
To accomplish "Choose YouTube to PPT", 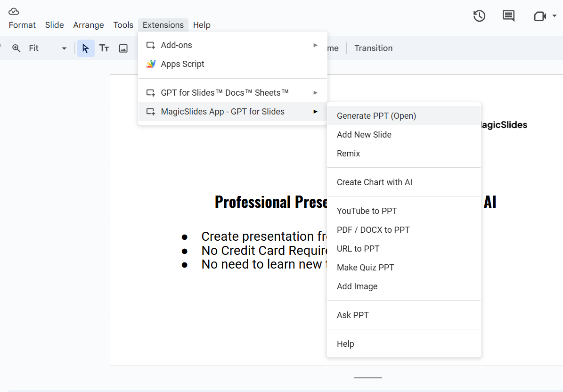I will point(367,211).
